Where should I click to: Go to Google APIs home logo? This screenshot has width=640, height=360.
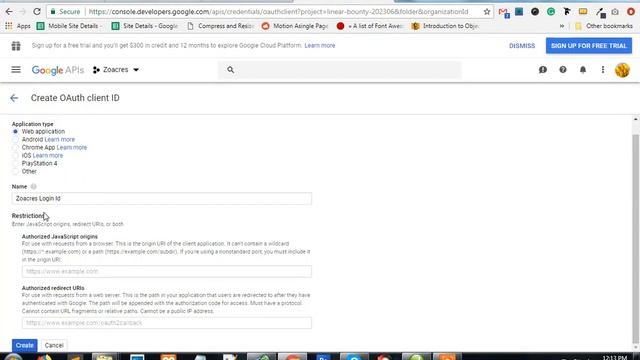click(58, 70)
